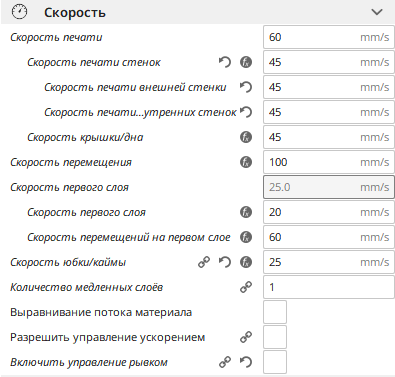
Task: Click fx formula icon for Скорость печати стенок
Action: click(246, 62)
